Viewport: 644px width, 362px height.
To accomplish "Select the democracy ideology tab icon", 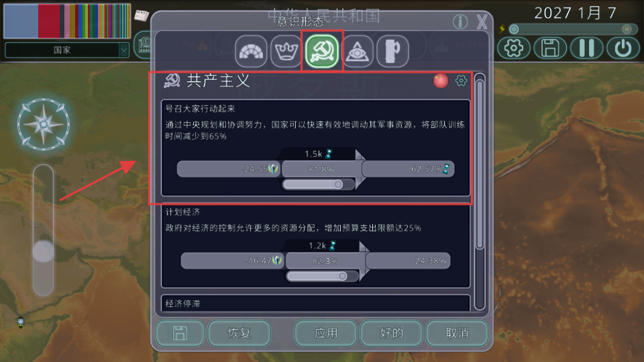I will [251, 52].
